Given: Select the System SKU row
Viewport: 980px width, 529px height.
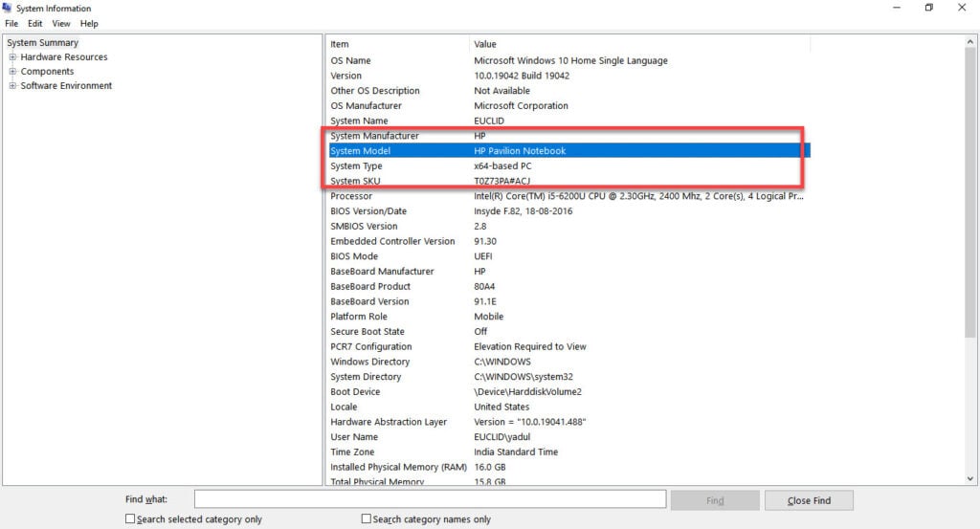Looking at the screenshot, I should coord(569,181).
